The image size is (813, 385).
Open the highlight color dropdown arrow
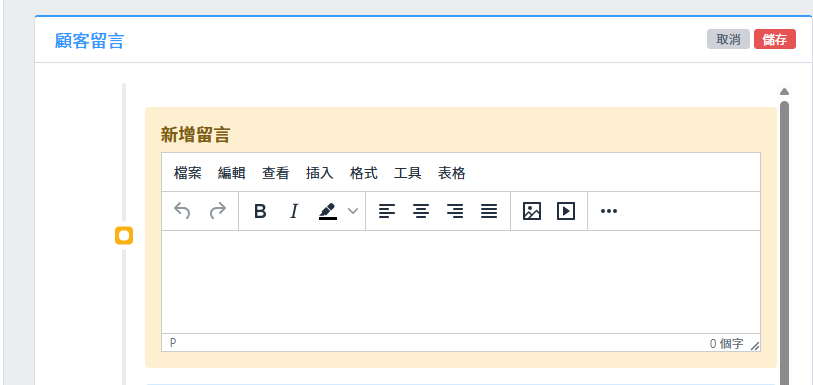click(353, 211)
